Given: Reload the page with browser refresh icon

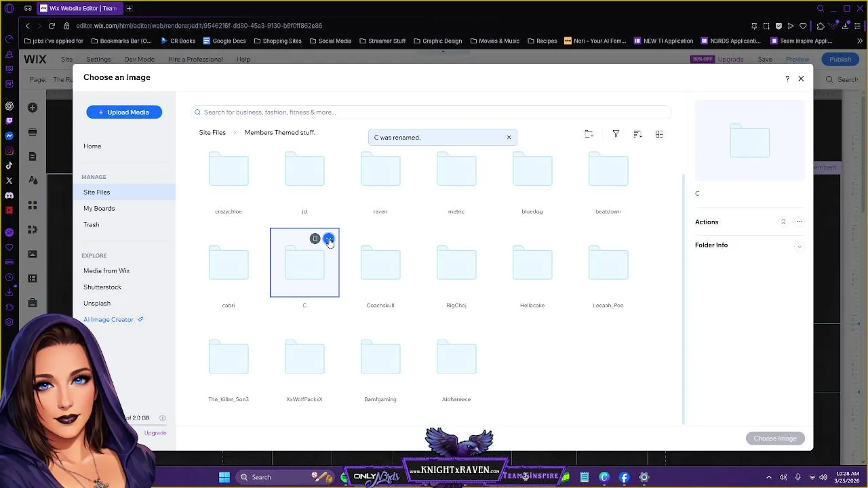Looking at the screenshot, I should 52,26.
